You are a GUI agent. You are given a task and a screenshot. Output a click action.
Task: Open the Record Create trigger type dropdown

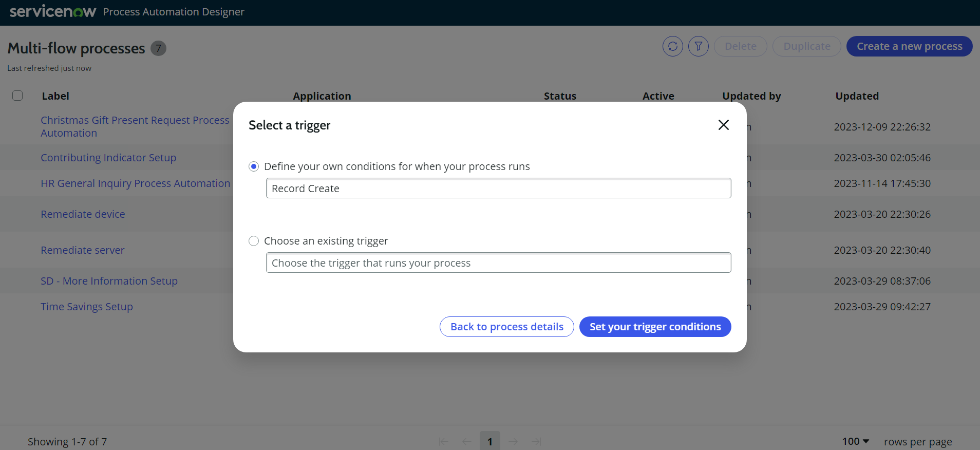[x=498, y=188]
